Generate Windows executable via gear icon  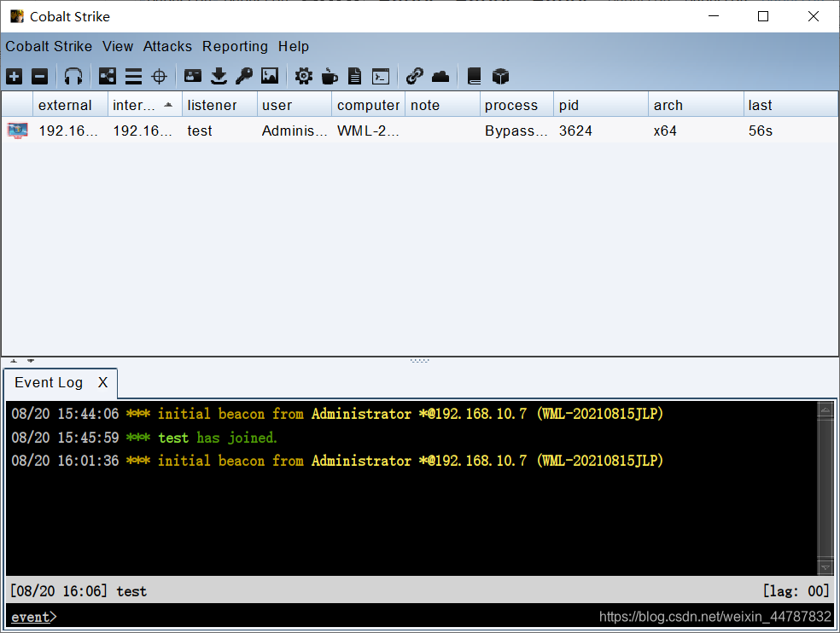pos(304,77)
